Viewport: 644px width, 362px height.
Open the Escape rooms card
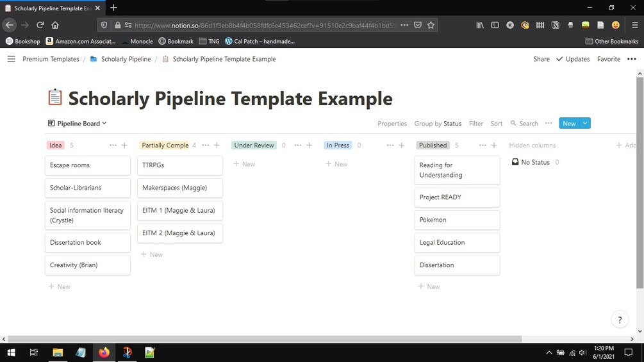coord(88,165)
